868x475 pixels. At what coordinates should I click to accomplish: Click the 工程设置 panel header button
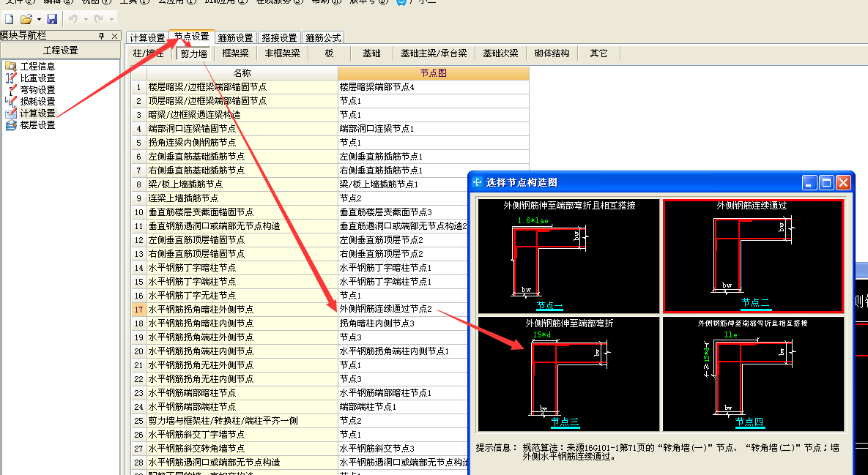(x=60, y=51)
